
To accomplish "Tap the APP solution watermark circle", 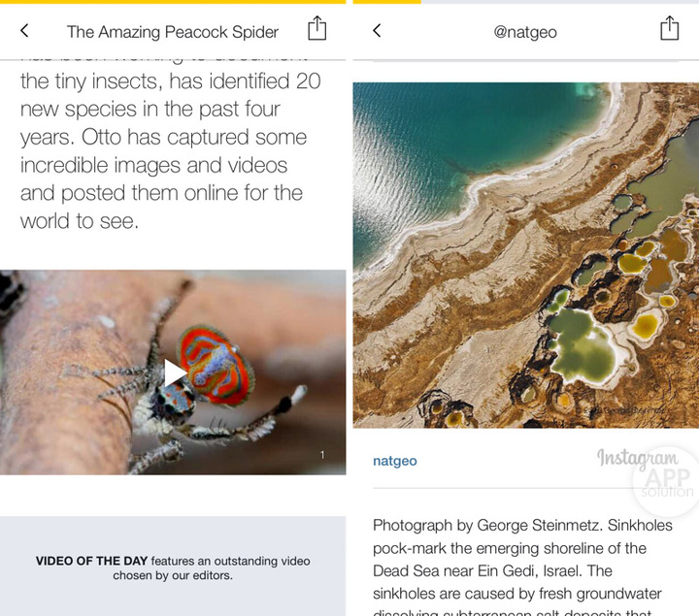I will point(666,483).
